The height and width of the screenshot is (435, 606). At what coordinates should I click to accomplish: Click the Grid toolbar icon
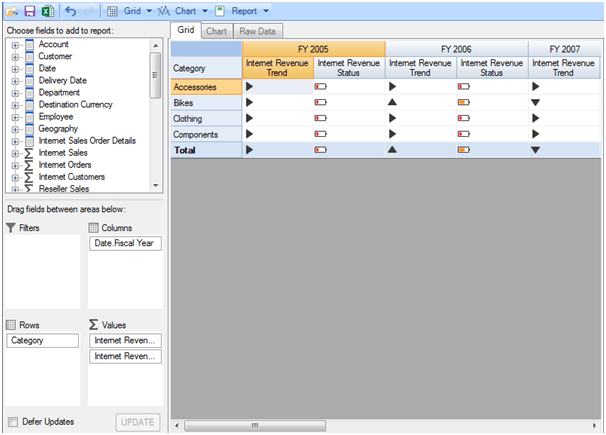coord(112,11)
